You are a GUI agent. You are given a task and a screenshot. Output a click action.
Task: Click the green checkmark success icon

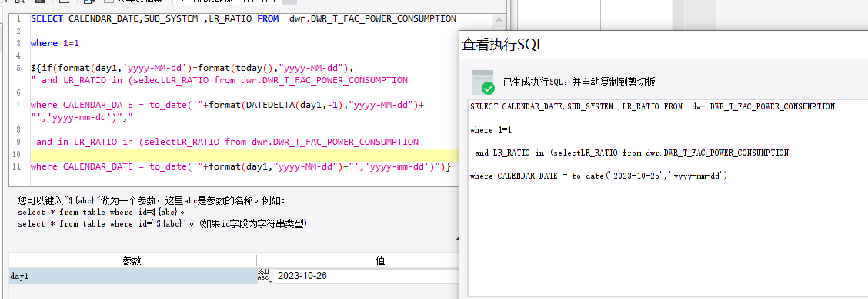coord(488,89)
